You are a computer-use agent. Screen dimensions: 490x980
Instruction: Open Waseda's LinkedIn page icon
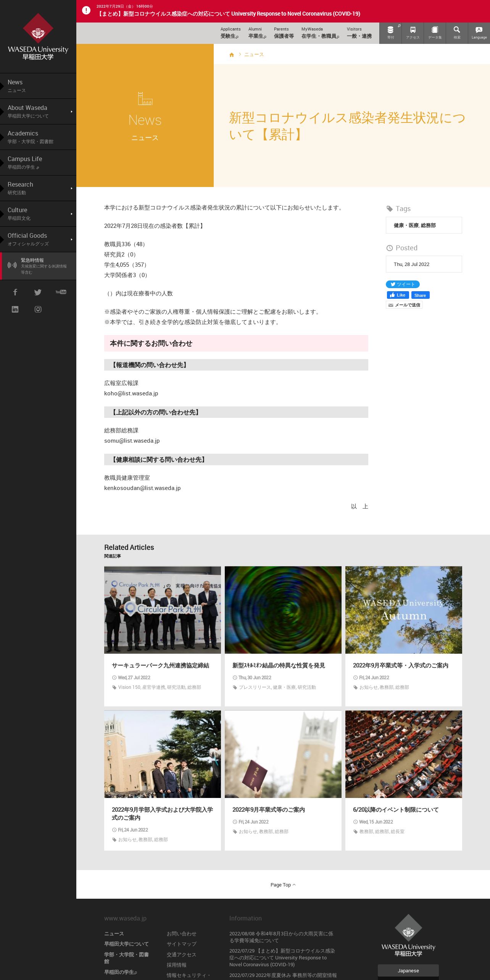[x=15, y=309]
